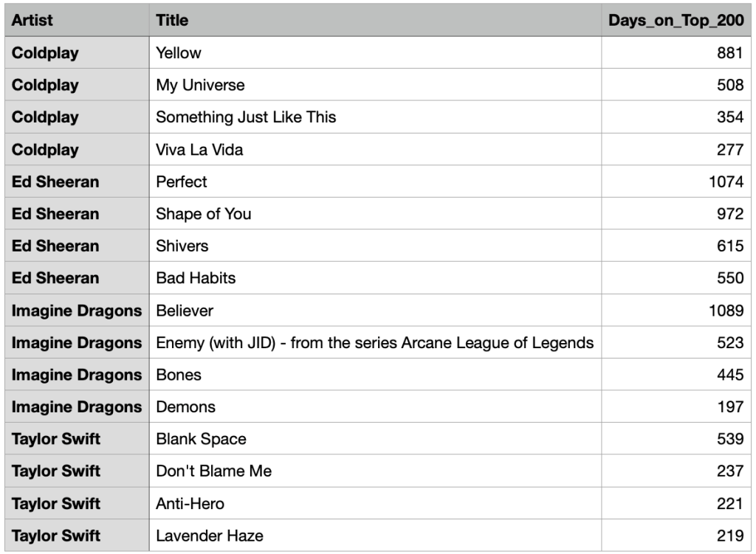Click the Something Just Like This cell
Viewport: 756px width, 554px height.
point(246,117)
